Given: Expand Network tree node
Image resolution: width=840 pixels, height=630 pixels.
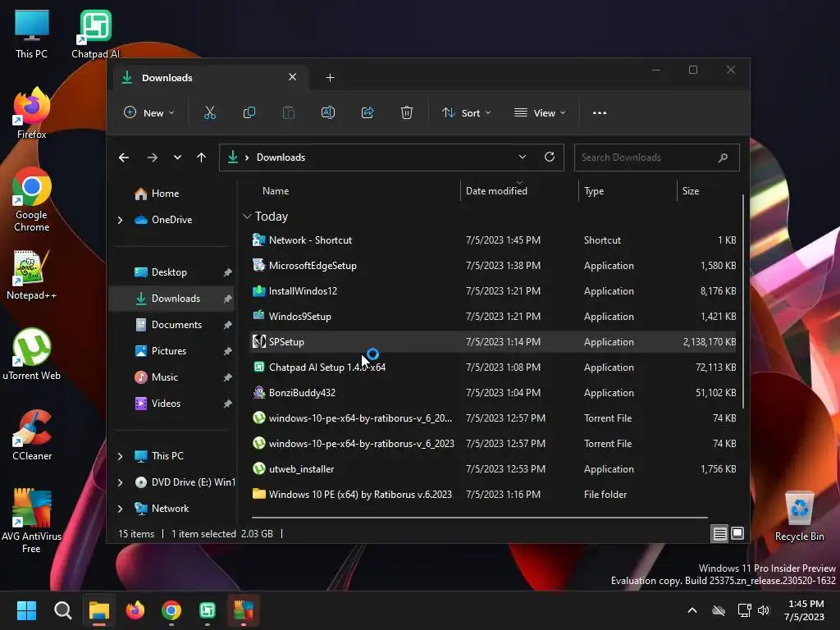Looking at the screenshot, I should (x=120, y=509).
